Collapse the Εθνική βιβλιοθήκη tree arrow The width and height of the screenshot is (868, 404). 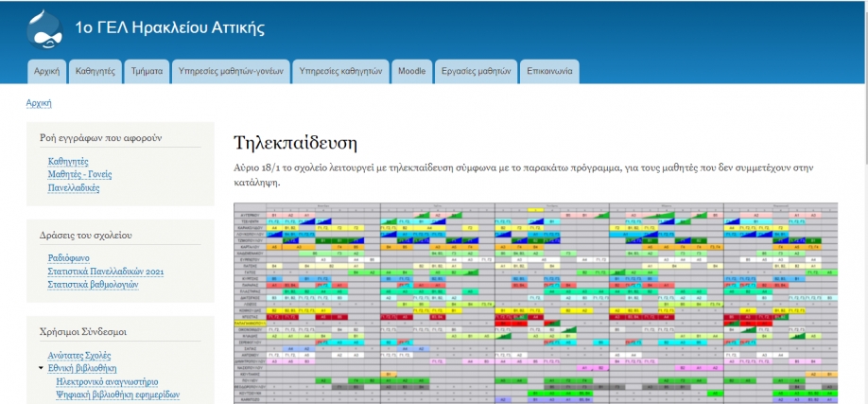coord(41,368)
